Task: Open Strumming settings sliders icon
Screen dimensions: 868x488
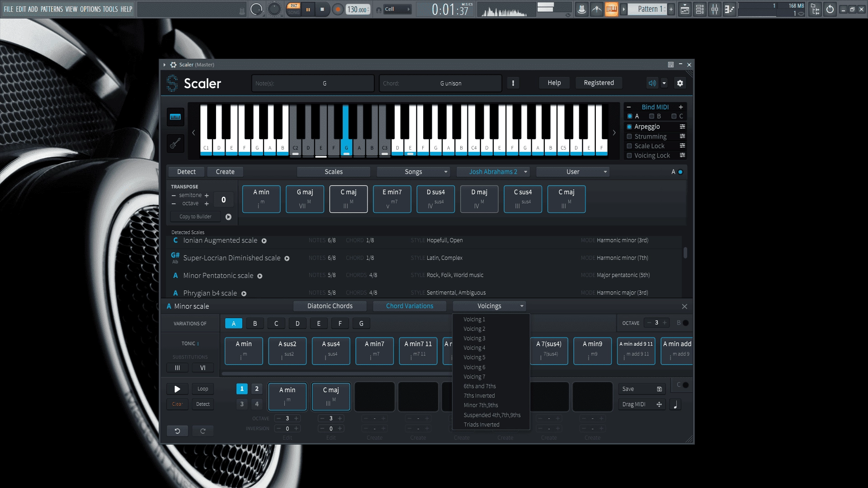Action: tap(683, 136)
